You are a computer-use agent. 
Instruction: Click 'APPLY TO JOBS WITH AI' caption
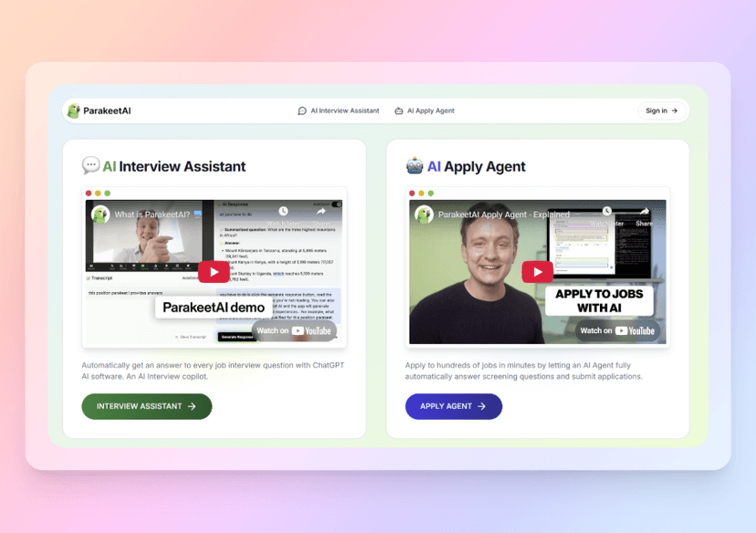click(599, 300)
